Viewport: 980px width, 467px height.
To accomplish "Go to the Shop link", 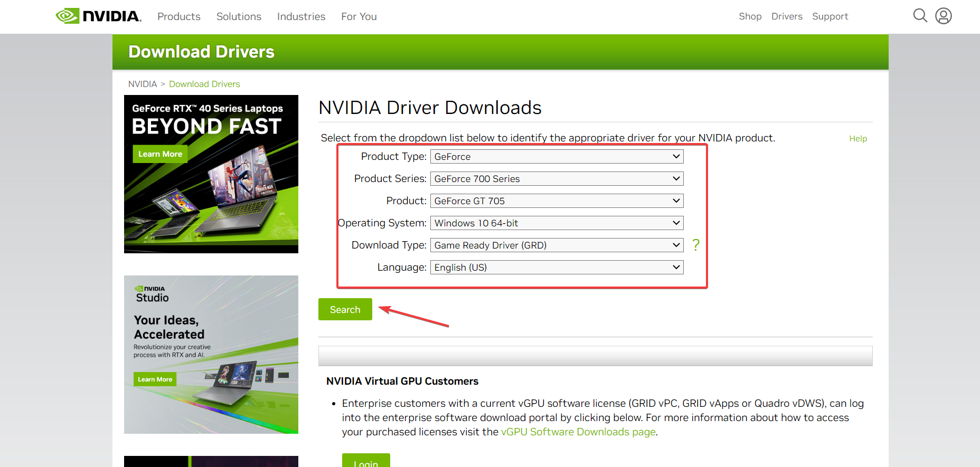I will click(x=750, y=16).
